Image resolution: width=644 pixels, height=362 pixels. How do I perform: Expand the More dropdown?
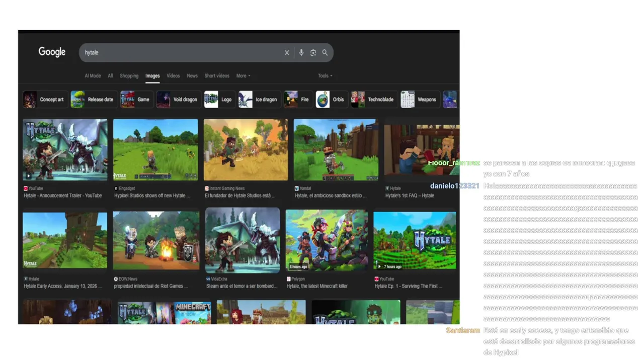243,76
